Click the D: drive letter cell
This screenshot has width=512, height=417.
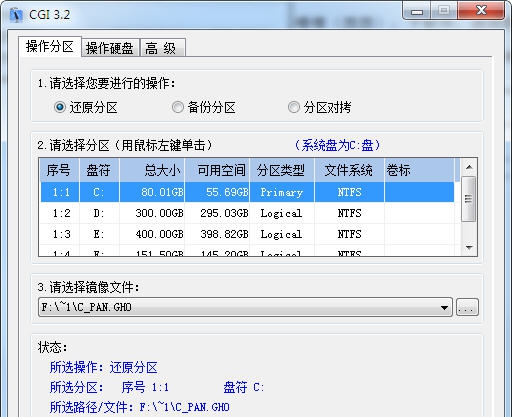point(99,213)
